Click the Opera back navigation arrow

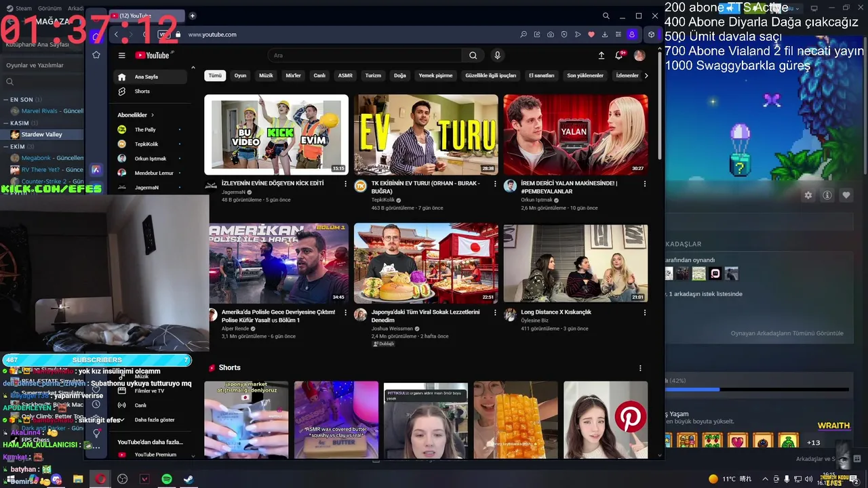point(116,35)
